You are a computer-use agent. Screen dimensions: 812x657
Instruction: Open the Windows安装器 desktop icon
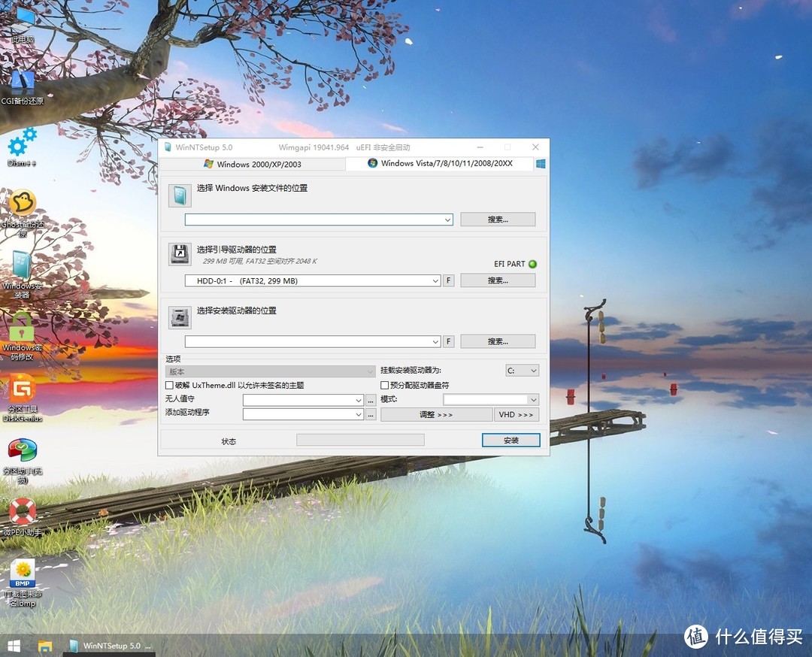click(x=22, y=275)
